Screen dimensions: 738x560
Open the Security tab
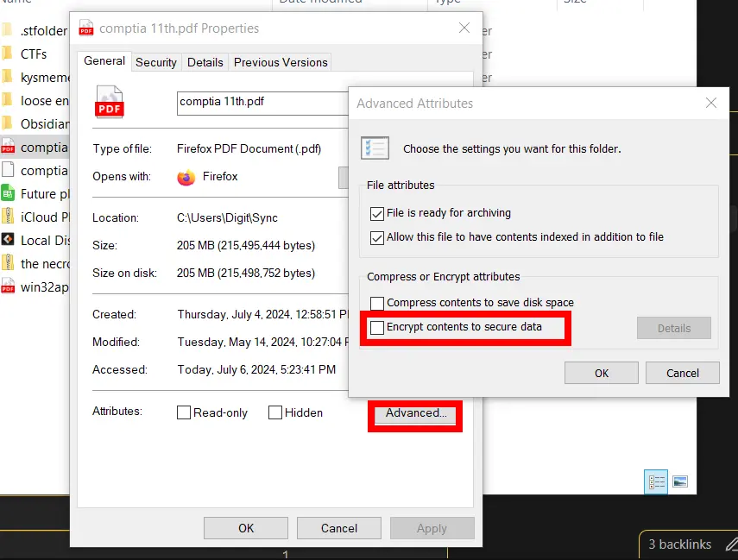pos(156,62)
